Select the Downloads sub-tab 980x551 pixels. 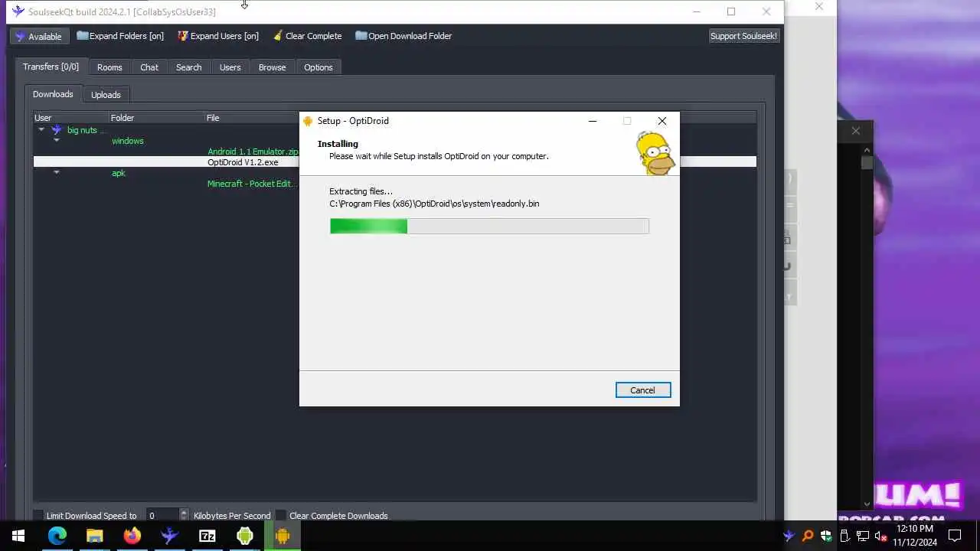coord(53,94)
